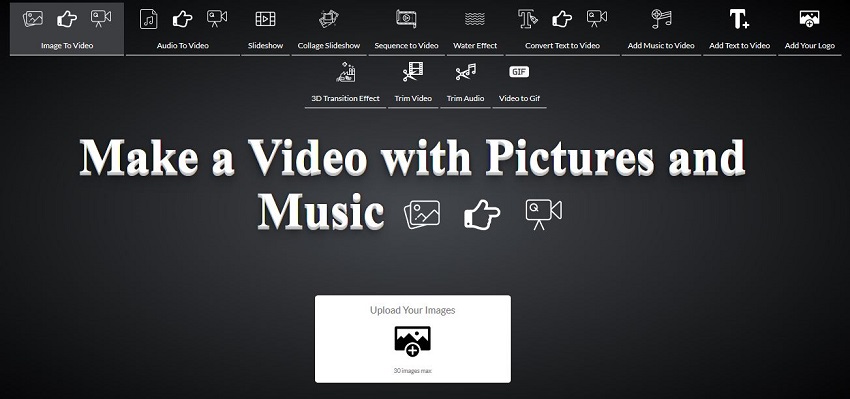Click the video camera icon beside the Music heading

pos(544,214)
